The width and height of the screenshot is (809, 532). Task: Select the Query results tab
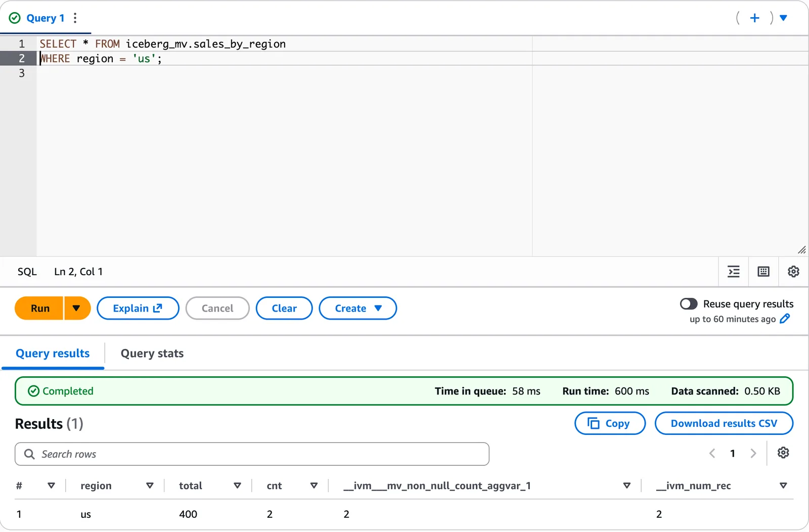pos(53,353)
